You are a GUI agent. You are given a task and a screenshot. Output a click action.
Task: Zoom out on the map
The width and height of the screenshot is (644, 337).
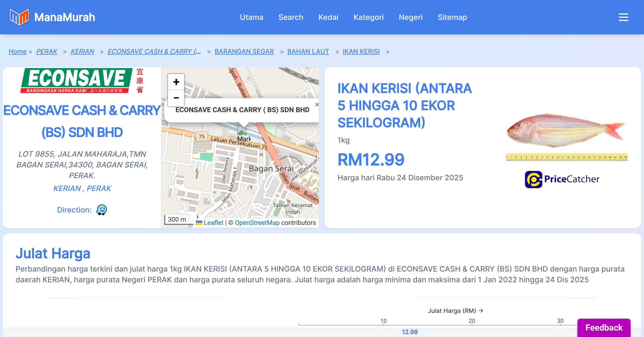pos(176,98)
